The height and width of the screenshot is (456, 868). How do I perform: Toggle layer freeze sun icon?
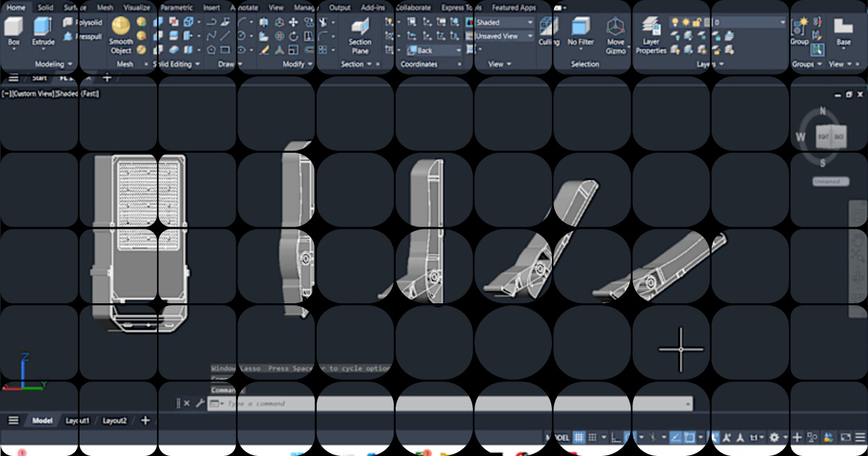(686, 22)
